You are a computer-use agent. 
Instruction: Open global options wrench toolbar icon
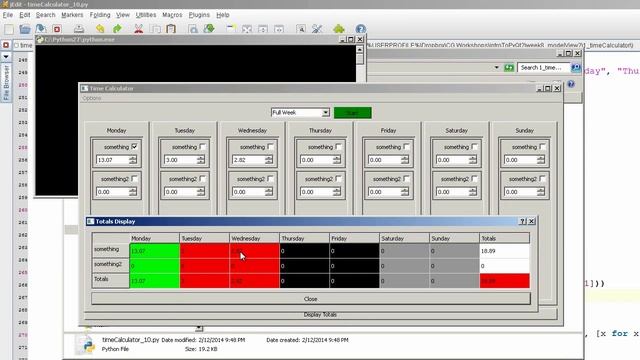(x=317, y=29)
